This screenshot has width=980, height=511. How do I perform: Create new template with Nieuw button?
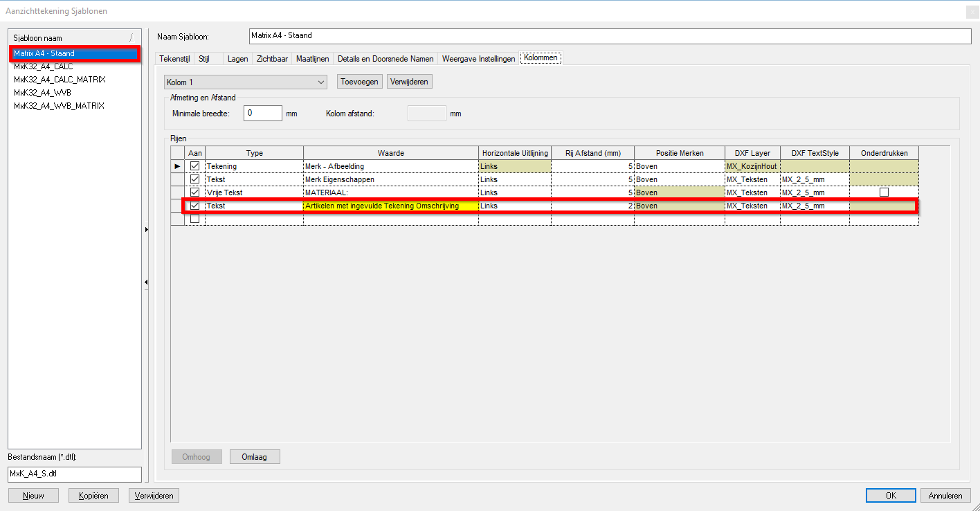tap(33, 496)
